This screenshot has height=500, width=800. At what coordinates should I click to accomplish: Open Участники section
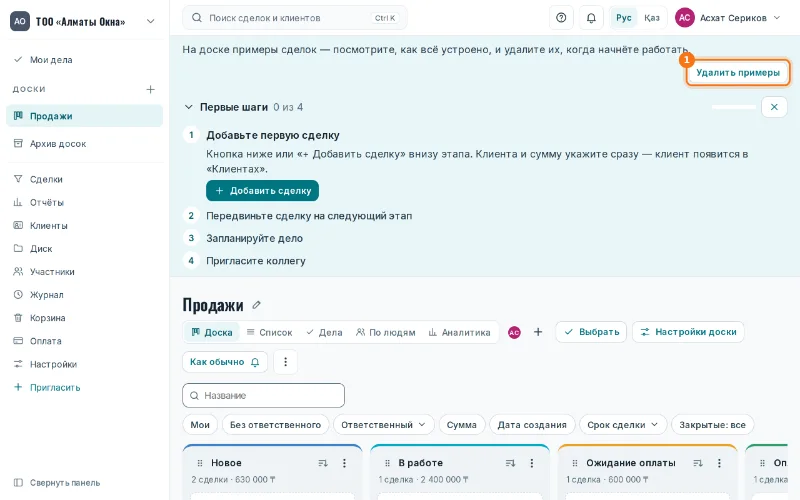point(85,272)
